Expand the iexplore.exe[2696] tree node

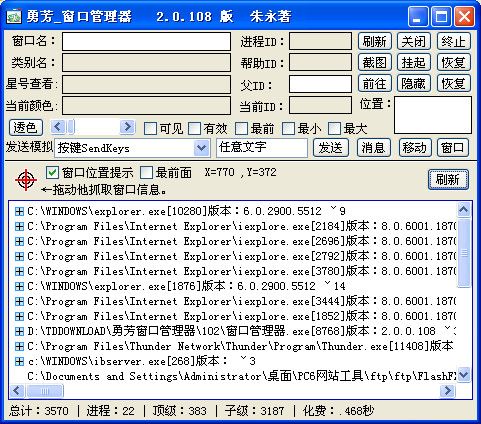point(19,241)
